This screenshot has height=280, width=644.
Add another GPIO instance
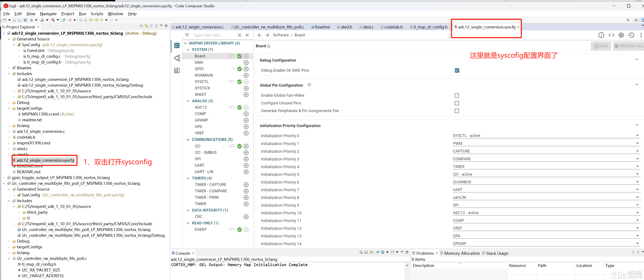pyautogui.click(x=246, y=69)
